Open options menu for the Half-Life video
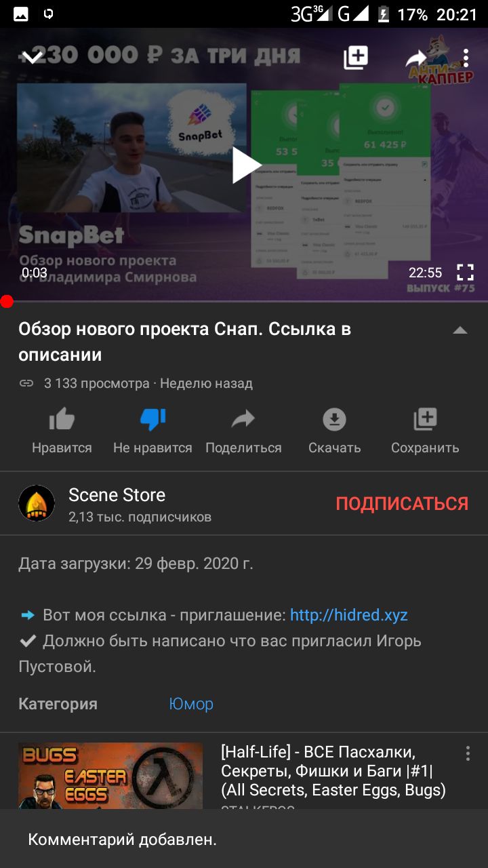Image resolution: width=488 pixels, height=868 pixels. click(x=467, y=753)
